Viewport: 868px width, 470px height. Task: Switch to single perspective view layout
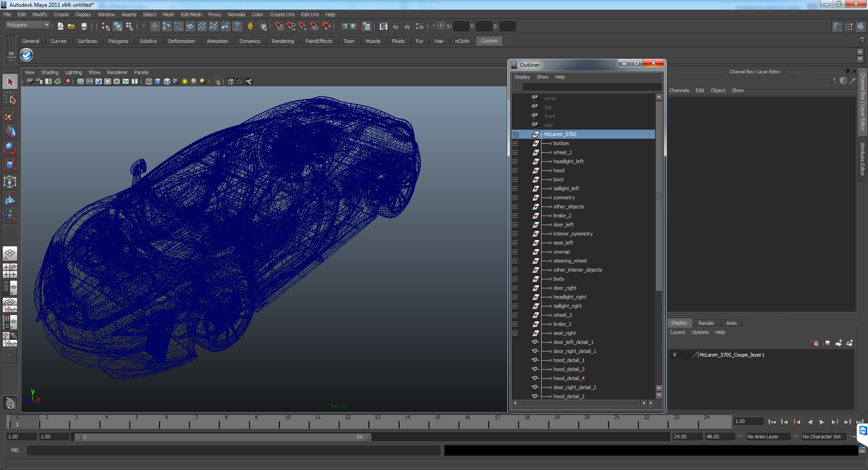pyautogui.click(x=10, y=254)
